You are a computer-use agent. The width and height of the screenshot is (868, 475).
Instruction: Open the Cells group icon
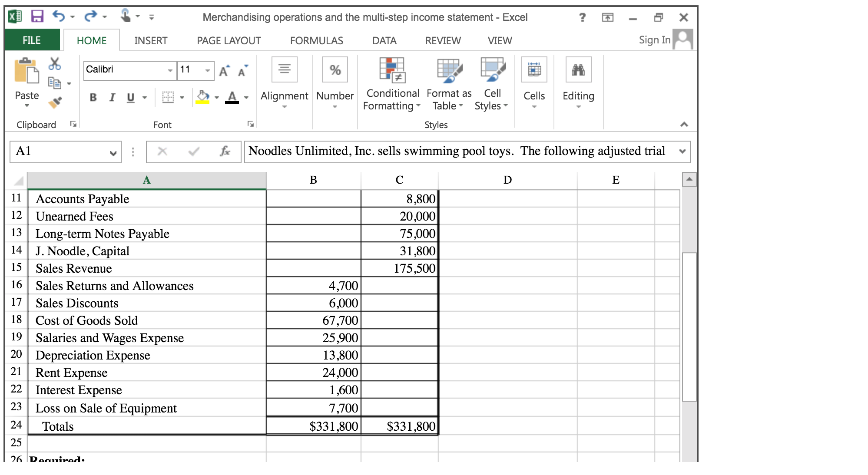[534, 69]
